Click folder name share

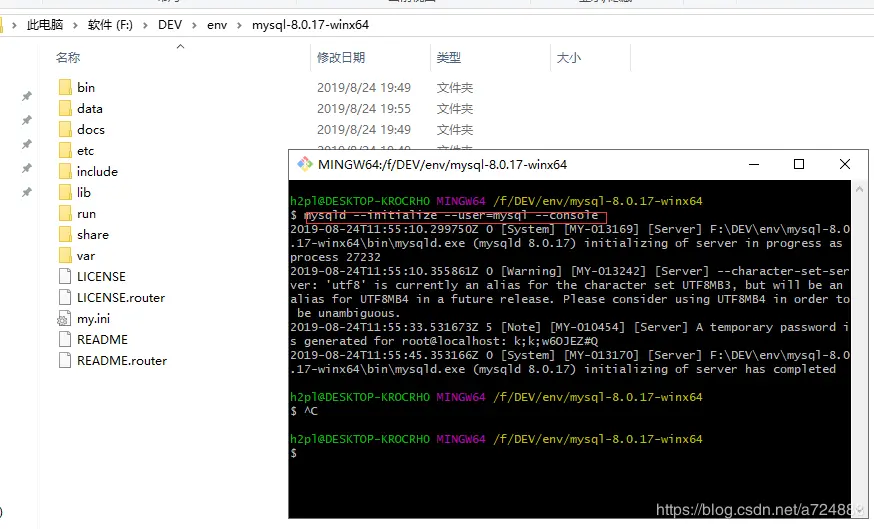[x=93, y=235]
